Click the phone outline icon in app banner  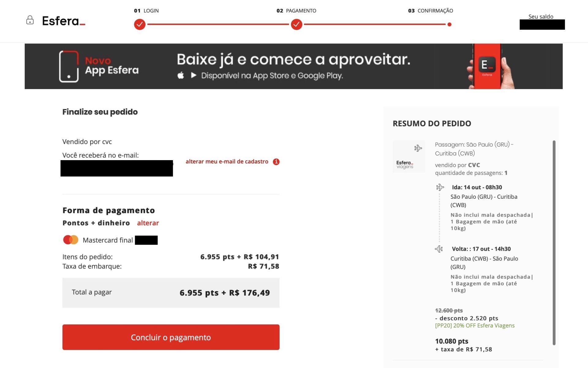(x=69, y=66)
